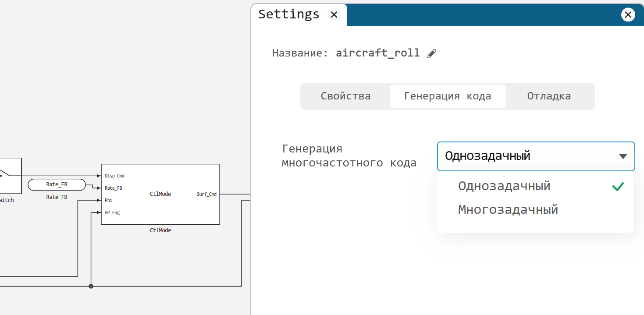Switch to the Отладка tab

[549, 96]
